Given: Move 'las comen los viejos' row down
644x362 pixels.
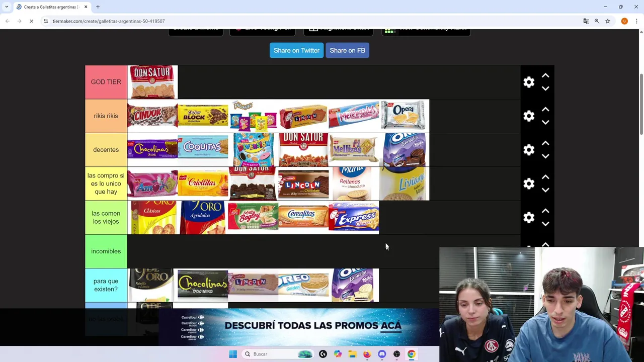Looking at the screenshot, I should coord(545,224).
